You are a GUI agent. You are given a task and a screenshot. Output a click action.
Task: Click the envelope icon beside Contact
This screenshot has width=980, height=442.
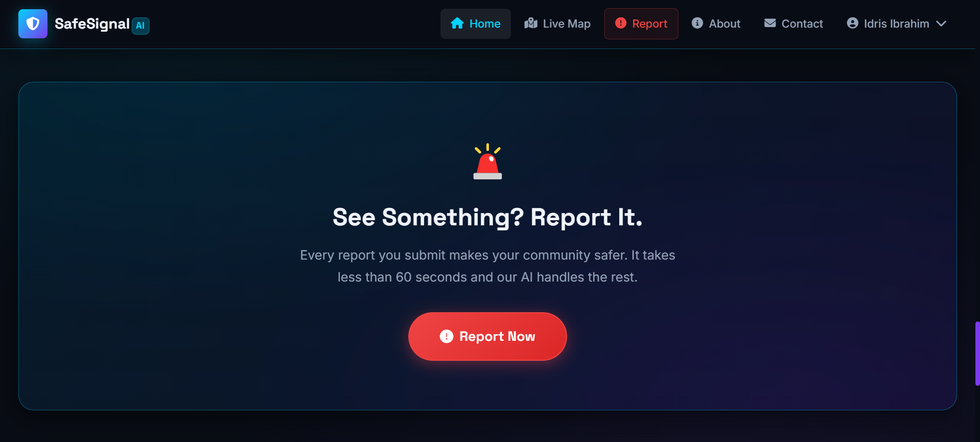click(770, 23)
